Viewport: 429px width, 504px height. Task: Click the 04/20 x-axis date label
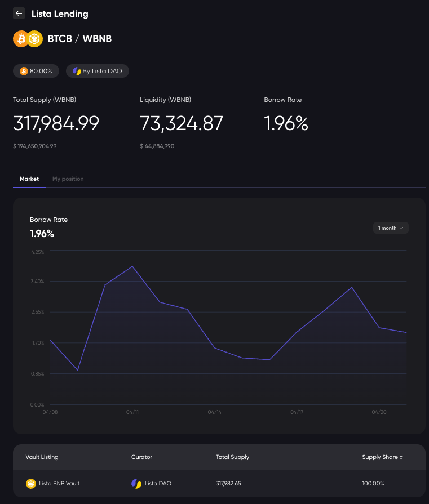[379, 412]
